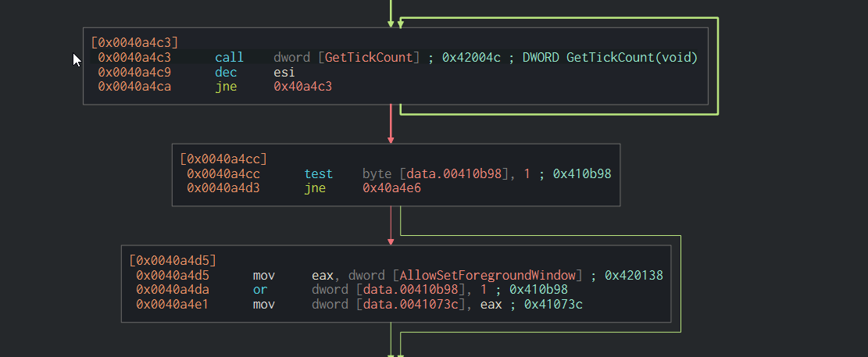Select the address 0x0040a4ca
868x357 pixels.
[x=134, y=86]
